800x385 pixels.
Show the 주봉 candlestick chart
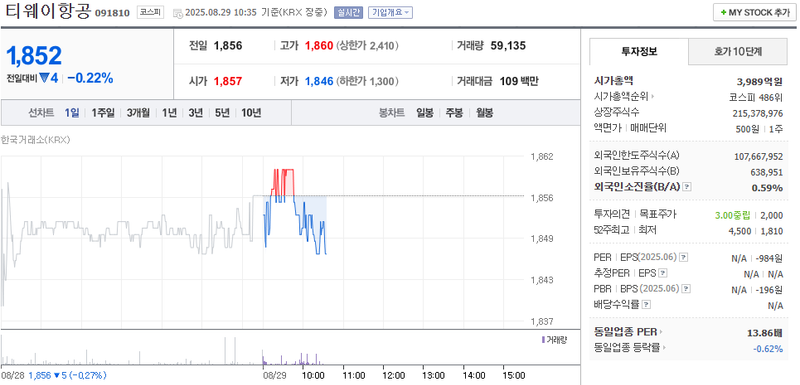click(x=455, y=113)
